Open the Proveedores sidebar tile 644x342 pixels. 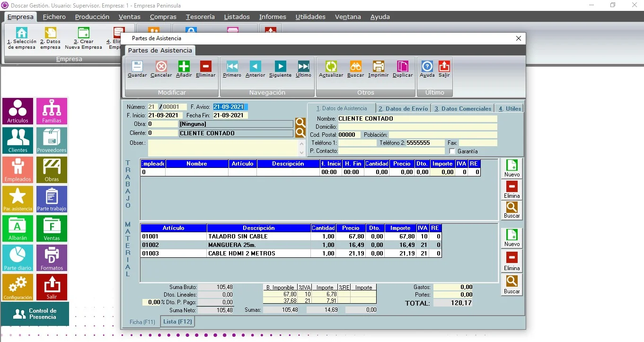point(52,140)
